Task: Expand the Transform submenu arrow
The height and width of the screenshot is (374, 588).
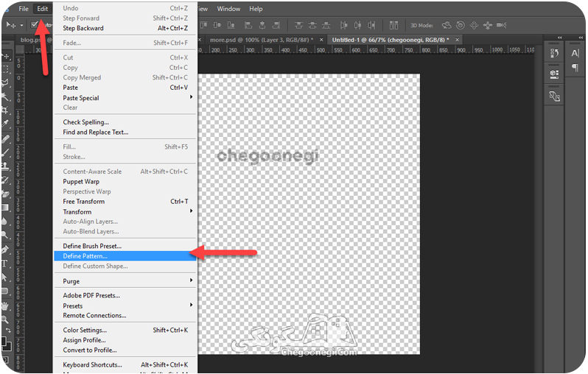Action: coord(192,211)
